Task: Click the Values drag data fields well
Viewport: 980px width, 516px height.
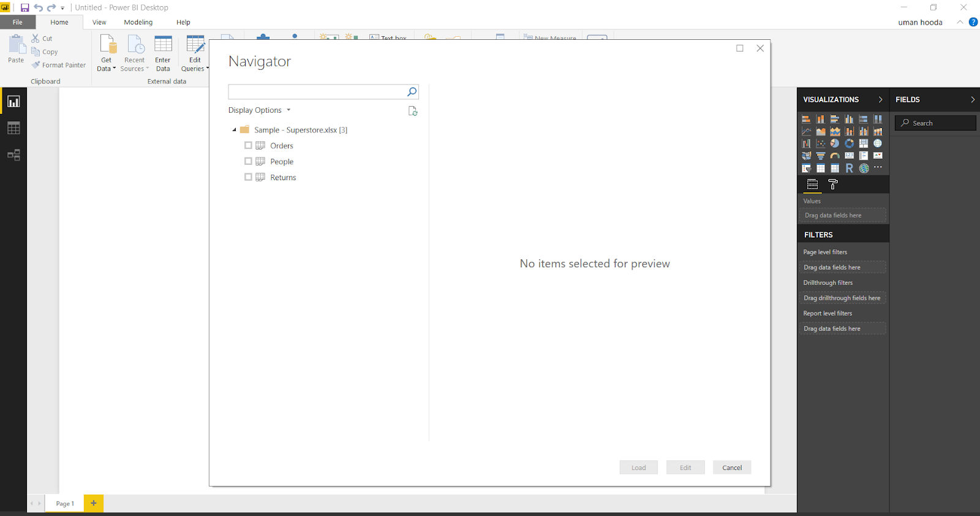Action: [843, 216]
